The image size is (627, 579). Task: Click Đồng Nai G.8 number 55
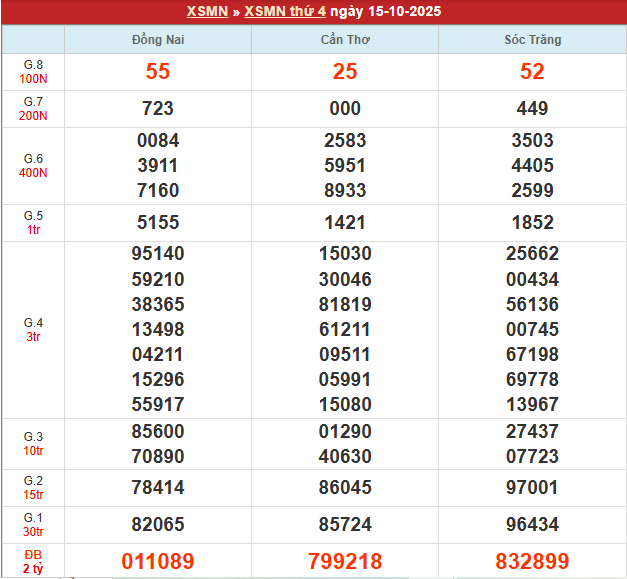click(158, 72)
